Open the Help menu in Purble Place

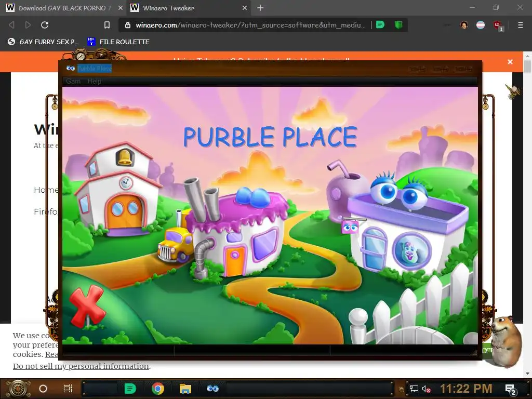[95, 81]
